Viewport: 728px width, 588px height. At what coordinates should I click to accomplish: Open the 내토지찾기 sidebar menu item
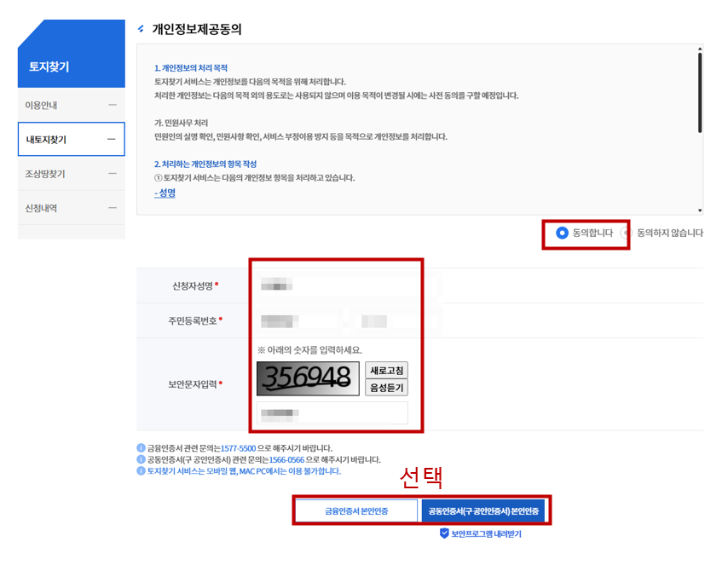click(x=47, y=140)
